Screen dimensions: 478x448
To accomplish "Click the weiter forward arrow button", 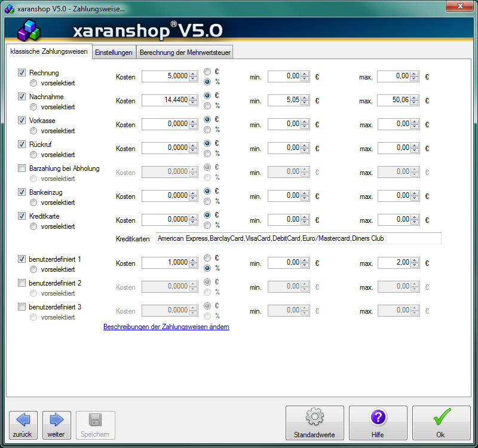I will click(x=57, y=425).
